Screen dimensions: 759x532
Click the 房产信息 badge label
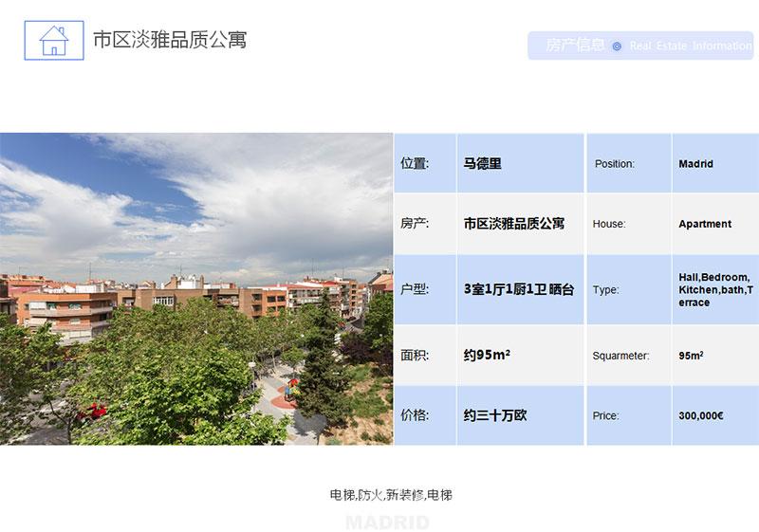(575, 45)
